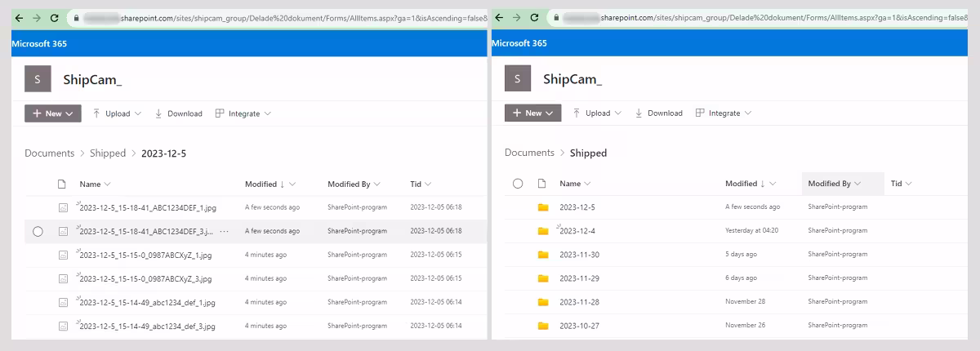Sort by Modified column in left window
Screen dimensions: 980x351
point(270,184)
